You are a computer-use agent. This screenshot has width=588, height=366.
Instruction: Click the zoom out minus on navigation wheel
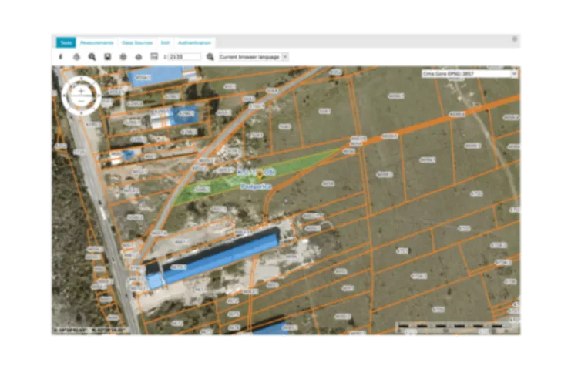click(81, 102)
